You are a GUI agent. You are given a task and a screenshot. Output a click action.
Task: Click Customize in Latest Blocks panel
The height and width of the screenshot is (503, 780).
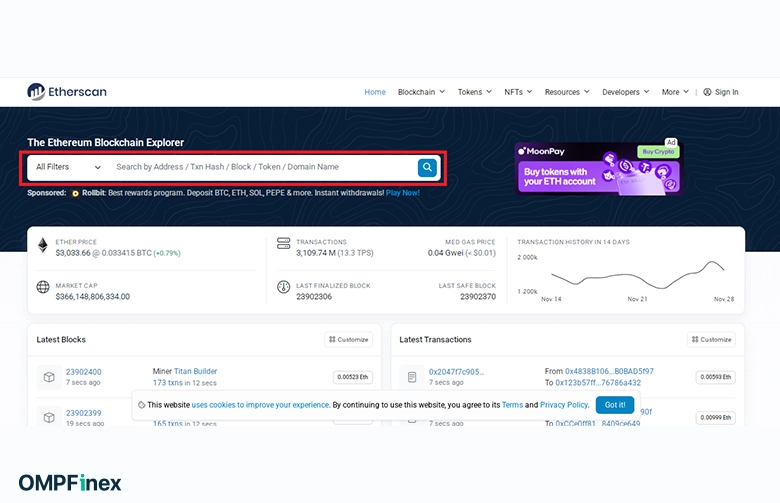348,340
